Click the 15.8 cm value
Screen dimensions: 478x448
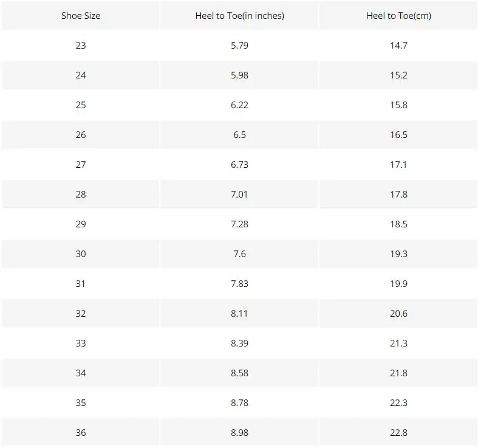click(398, 105)
